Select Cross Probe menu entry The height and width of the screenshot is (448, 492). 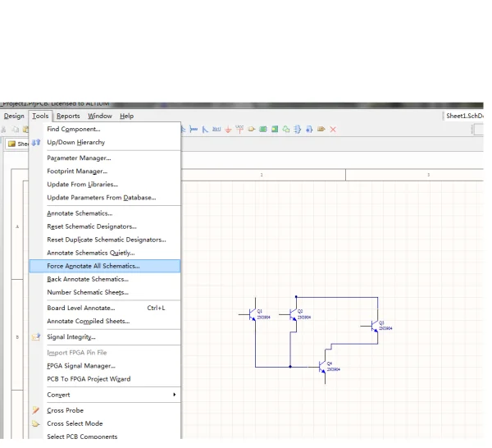pyautogui.click(x=105, y=410)
